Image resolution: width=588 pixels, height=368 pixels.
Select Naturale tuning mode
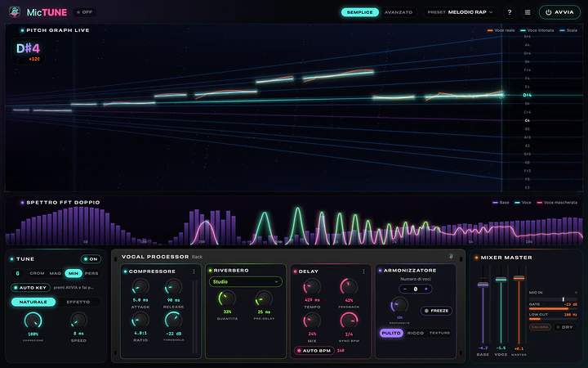(33, 302)
